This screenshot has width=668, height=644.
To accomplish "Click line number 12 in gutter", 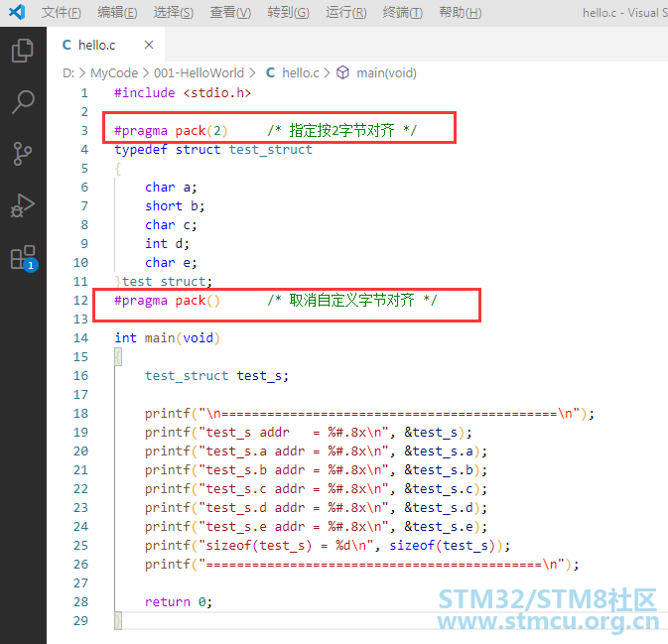I will click(x=81, y=301).
